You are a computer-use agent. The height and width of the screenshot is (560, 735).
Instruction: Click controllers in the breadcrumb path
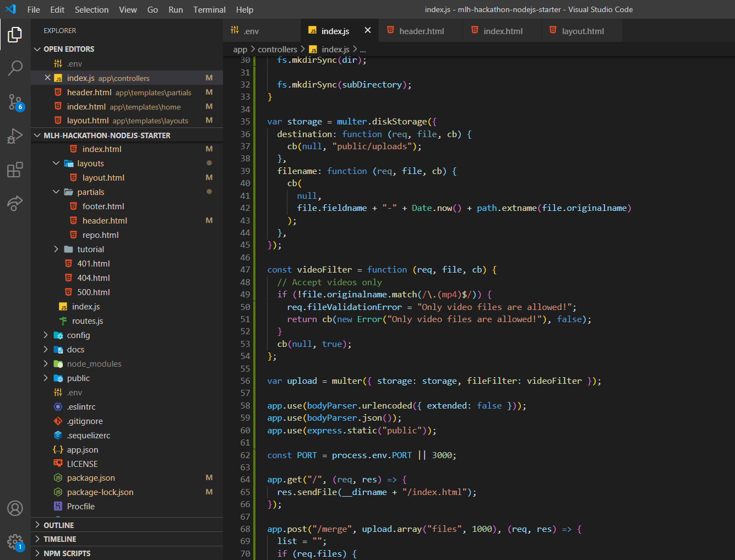pos(277,50)
